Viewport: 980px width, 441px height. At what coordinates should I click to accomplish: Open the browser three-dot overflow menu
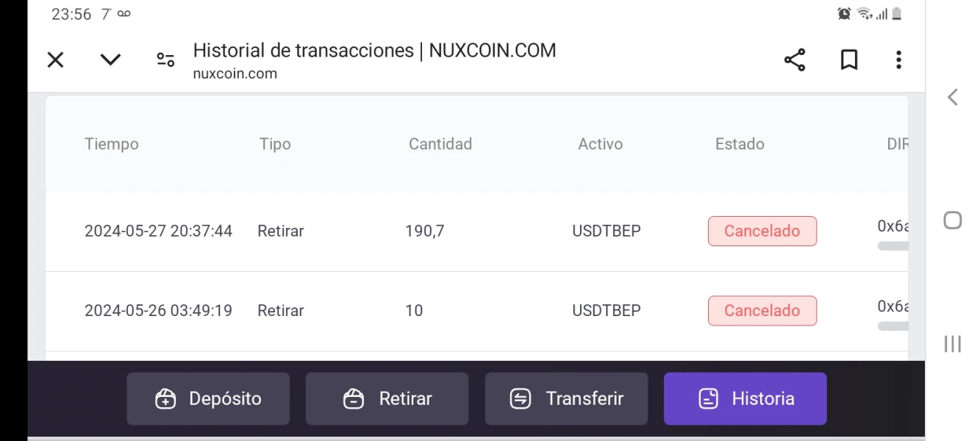[x=898, y=60]
